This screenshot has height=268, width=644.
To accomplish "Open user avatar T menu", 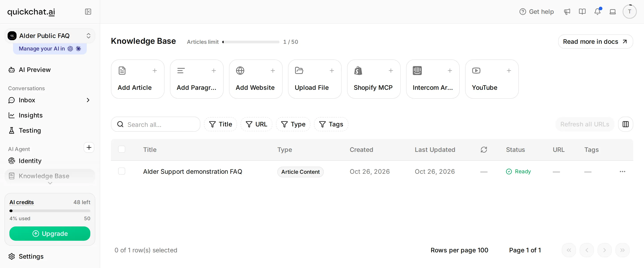I will 629,12.
